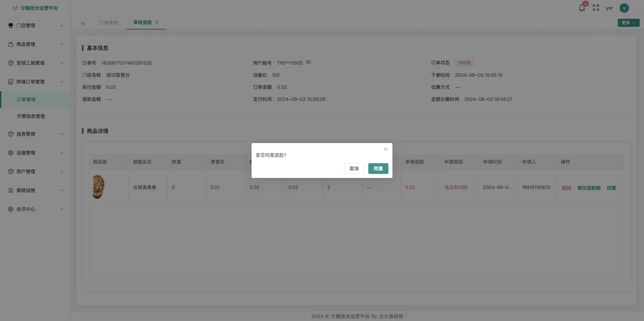Click the 驳回 link in the table row
Screen dimensions: 644x321
pyautogui.click(x=567, y=188)
